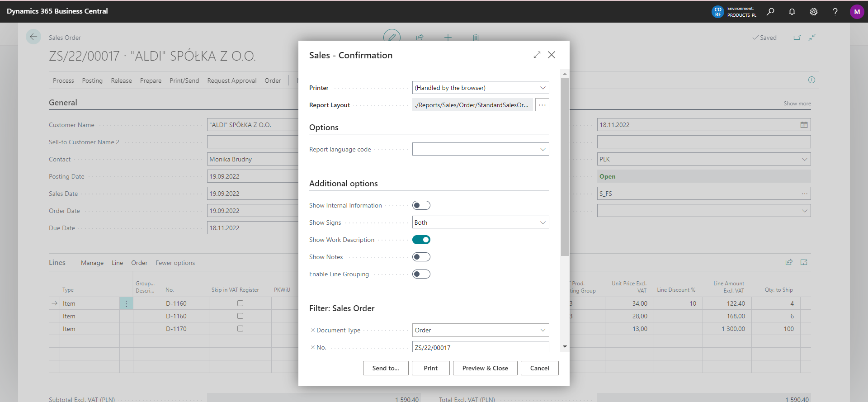868x402 pixels.
Task: Open the Process menu
Action: click(63, 80)
